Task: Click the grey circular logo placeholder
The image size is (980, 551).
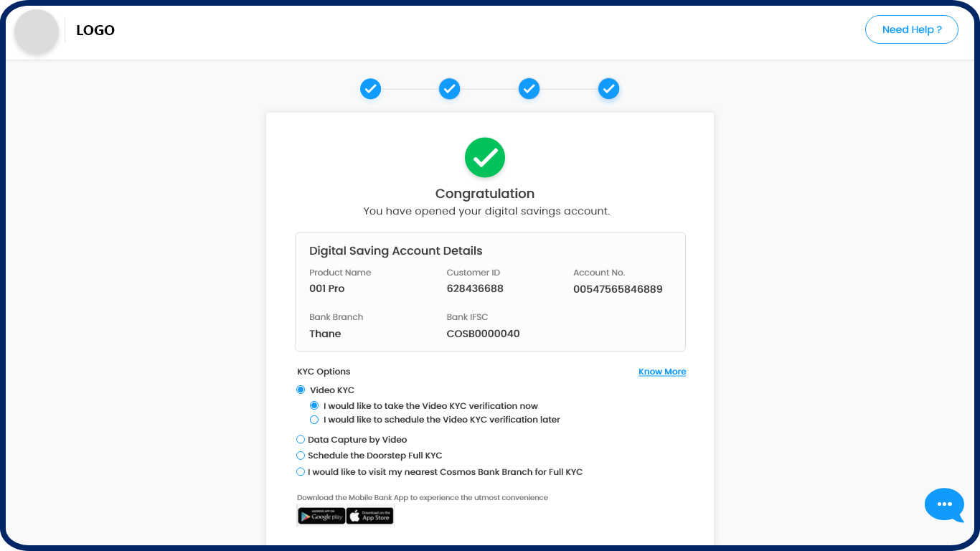Action: [37, 32]
